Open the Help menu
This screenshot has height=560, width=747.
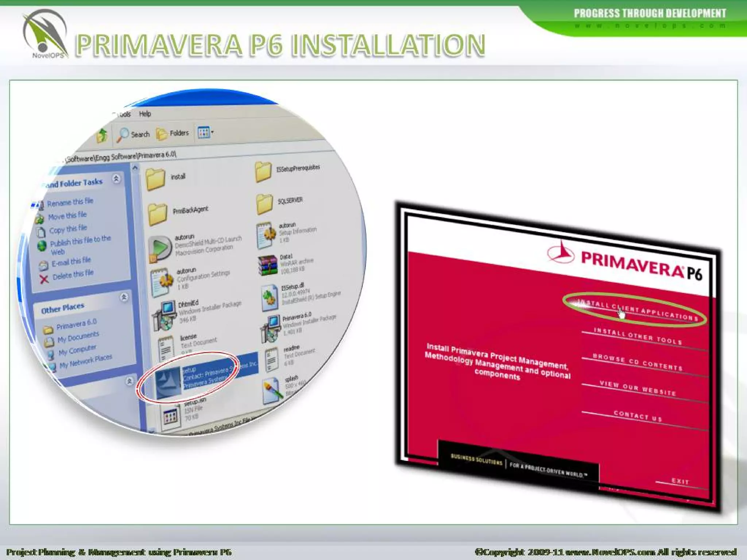pyautogui.click(x=145, y=114)
